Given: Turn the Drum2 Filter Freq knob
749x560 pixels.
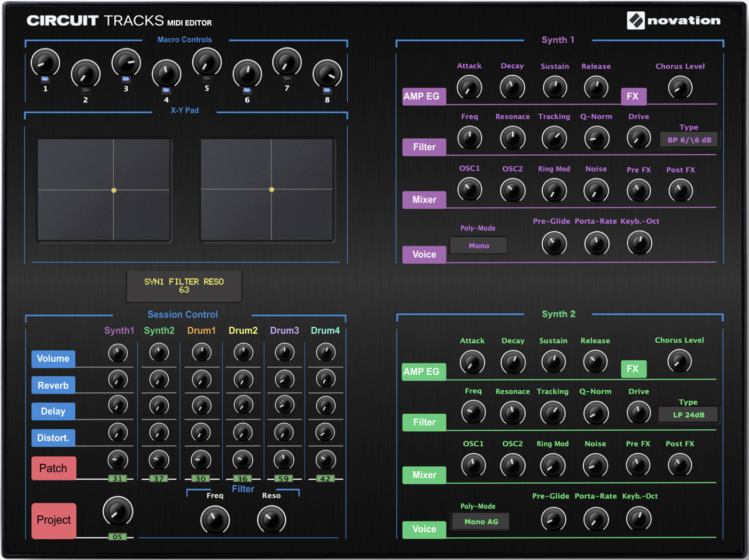Looking at the screenshot, I should (x=215, y=519).
